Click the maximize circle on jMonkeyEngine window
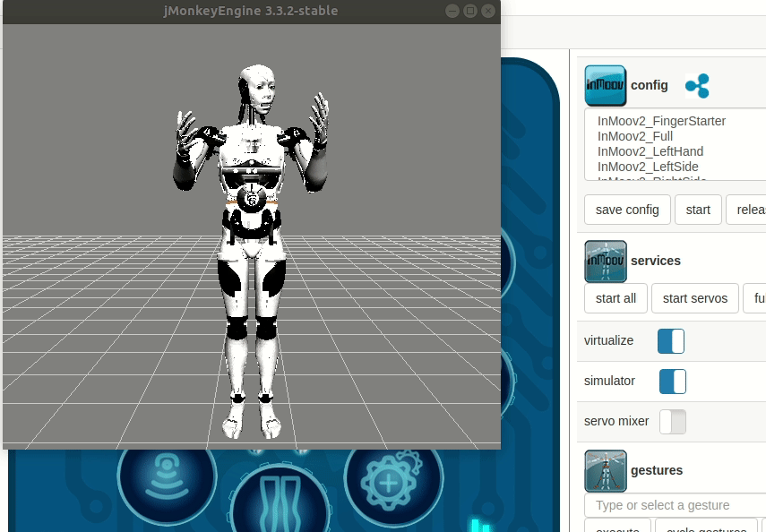This screenshot has width=766, height=532. 471,11
